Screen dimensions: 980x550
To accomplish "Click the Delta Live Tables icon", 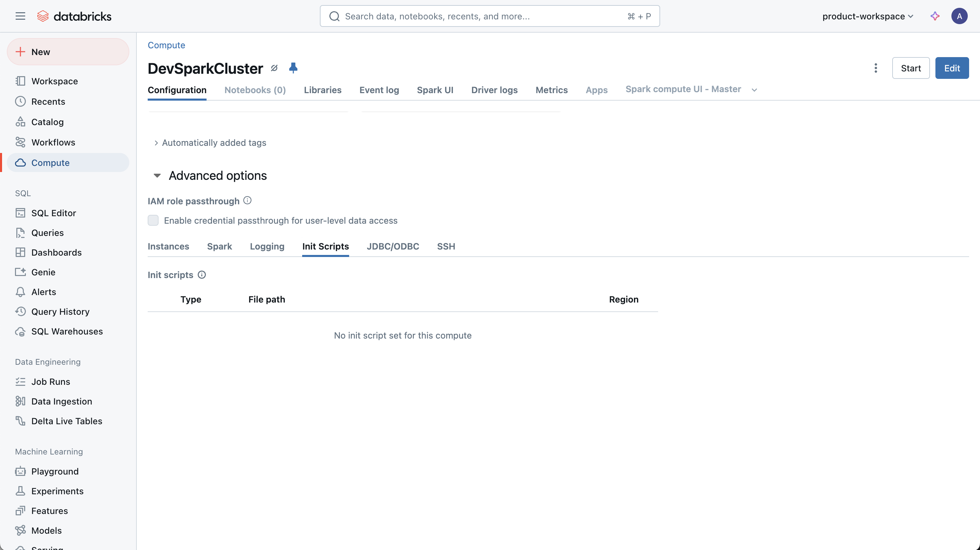I will click(20, 421).
